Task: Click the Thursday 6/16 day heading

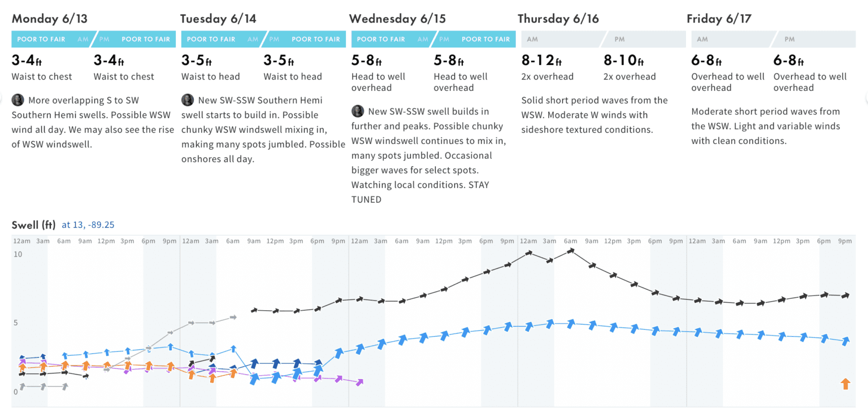Action: pos(558,19)
